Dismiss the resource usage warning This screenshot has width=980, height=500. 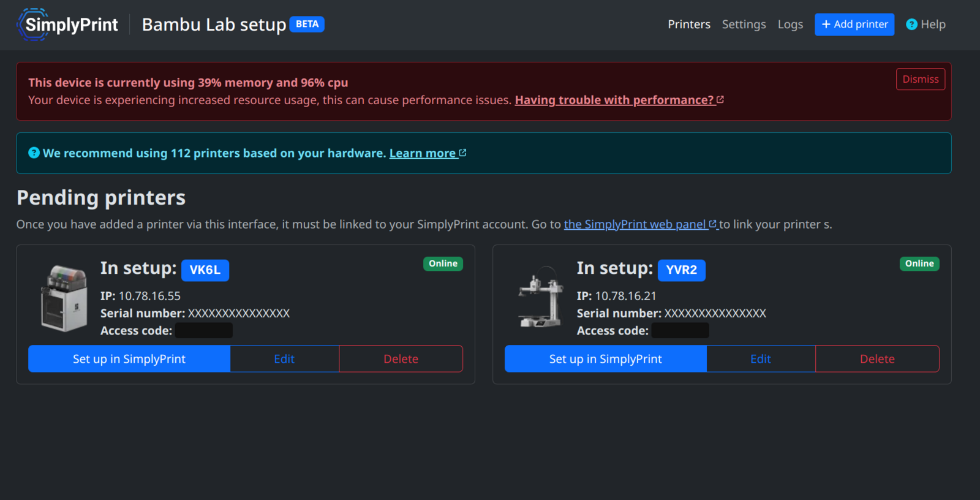tap(921, 79)
